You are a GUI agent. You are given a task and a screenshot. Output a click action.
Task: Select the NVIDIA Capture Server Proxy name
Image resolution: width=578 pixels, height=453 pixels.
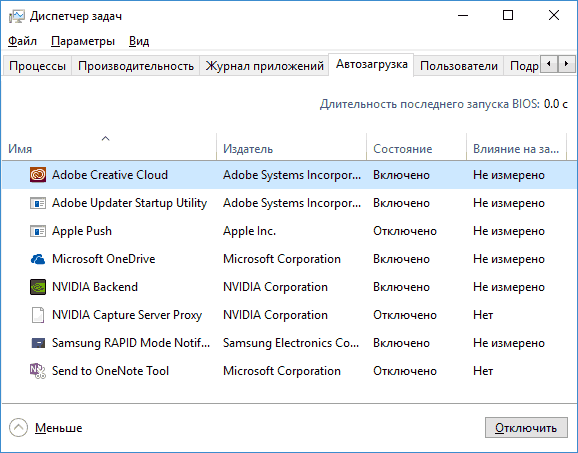click(127, 315)
